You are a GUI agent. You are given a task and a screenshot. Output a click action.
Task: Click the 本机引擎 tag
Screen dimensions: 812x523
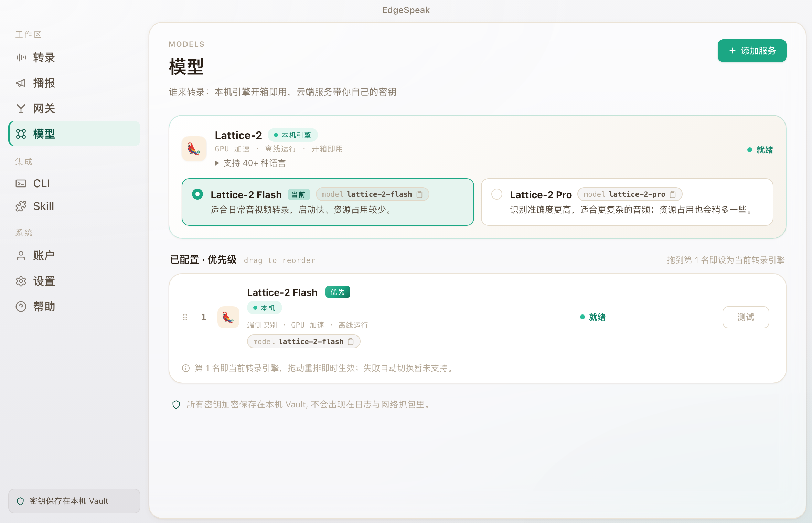click(292, 135)
